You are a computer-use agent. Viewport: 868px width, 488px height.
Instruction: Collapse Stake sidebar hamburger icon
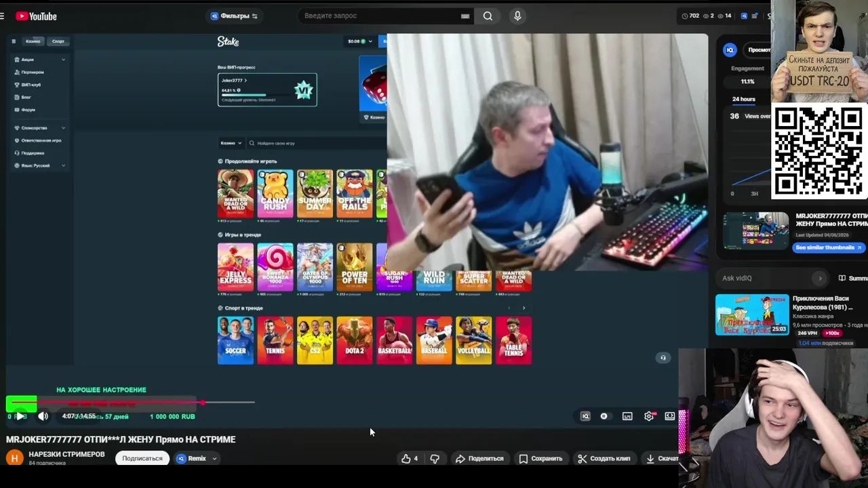coord(13,41)
